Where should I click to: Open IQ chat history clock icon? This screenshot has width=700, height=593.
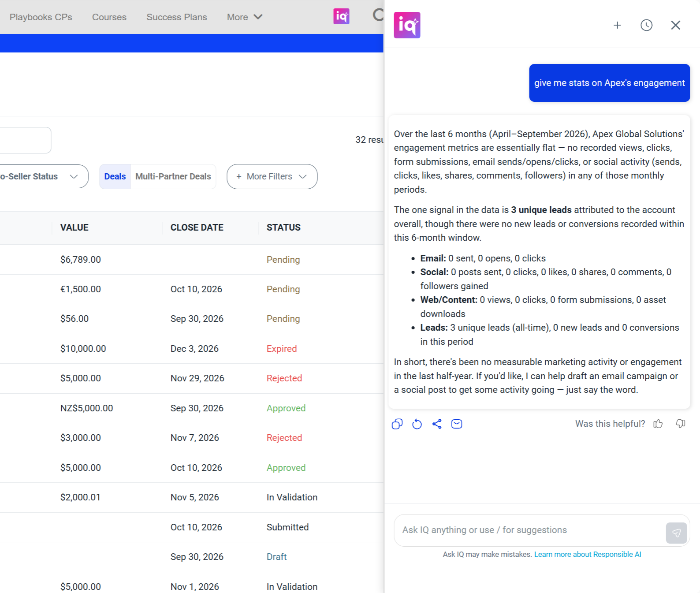coord(646,25)
